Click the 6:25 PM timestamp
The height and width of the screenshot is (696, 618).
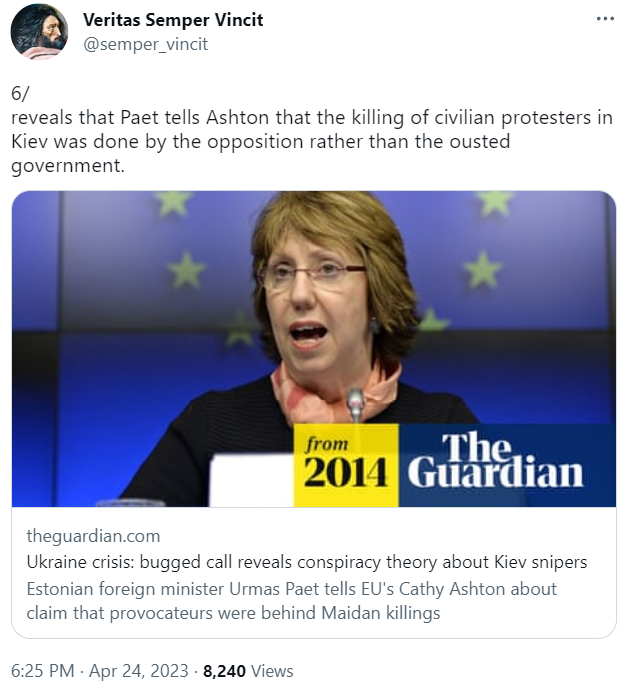[x=43, y=671]
